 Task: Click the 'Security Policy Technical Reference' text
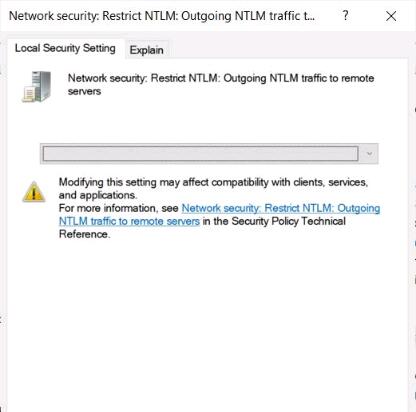tap(289, 221)
